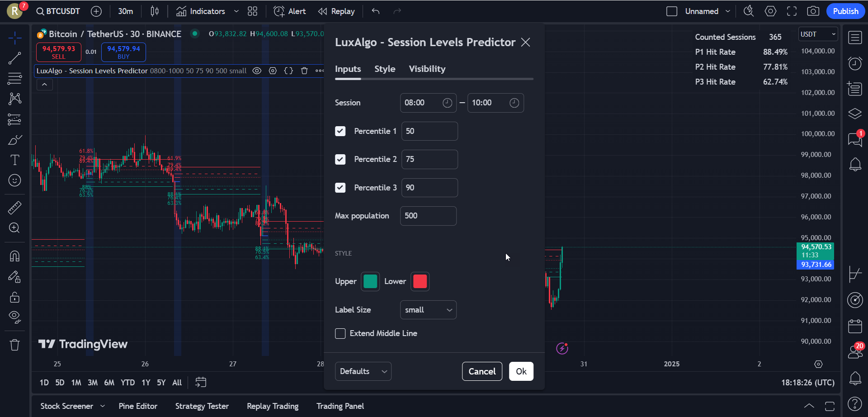The width and height of the screenshot is (868, 417).
Task: Open the economic calendar panel
Action: point(855,326)
